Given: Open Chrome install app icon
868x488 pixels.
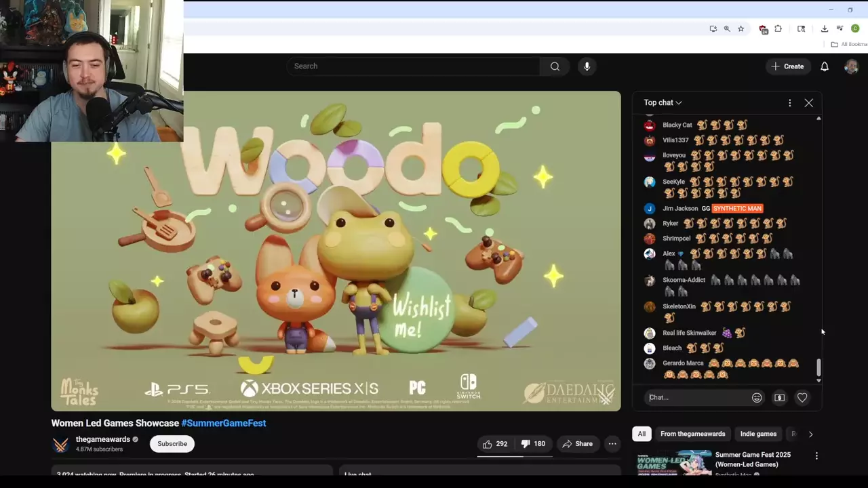Looking at the screenshot, I should [713, 28].
